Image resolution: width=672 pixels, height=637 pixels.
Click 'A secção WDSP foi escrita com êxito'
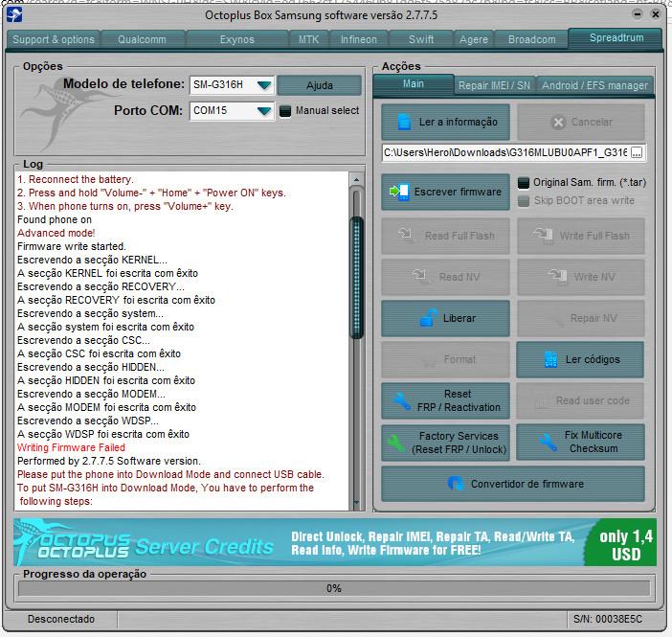[x=103, y=434]
